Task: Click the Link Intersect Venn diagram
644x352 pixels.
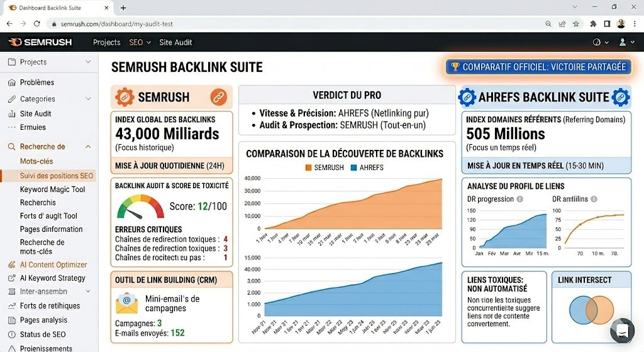Action: click(x=591, y=310)
